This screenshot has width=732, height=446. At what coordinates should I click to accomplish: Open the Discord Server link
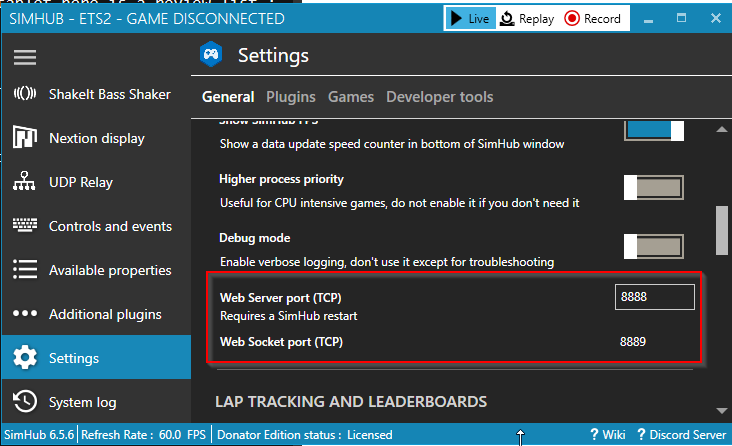coord(682,435)
